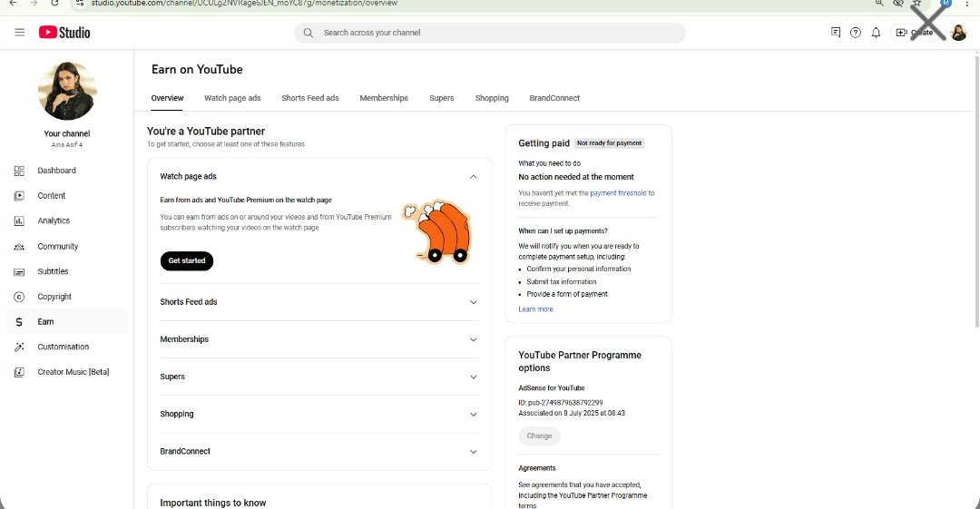
Task: Open Creator Music [Beta] in the sidebar
Action: [x=67, y=372]
